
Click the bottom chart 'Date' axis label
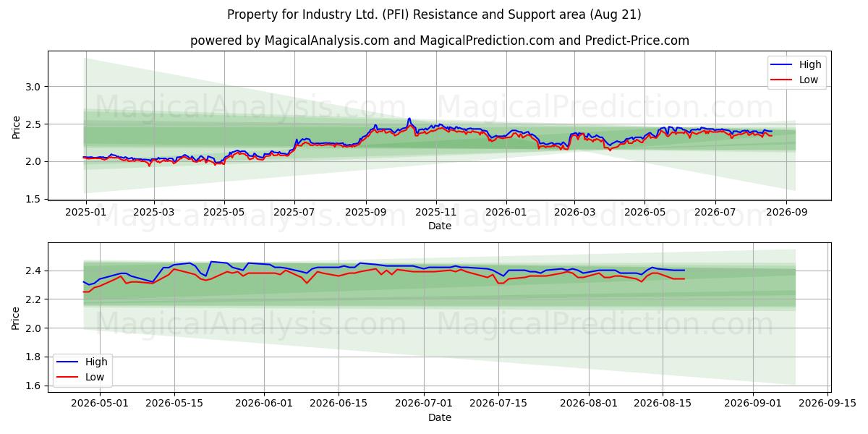(x=439, y=417)
